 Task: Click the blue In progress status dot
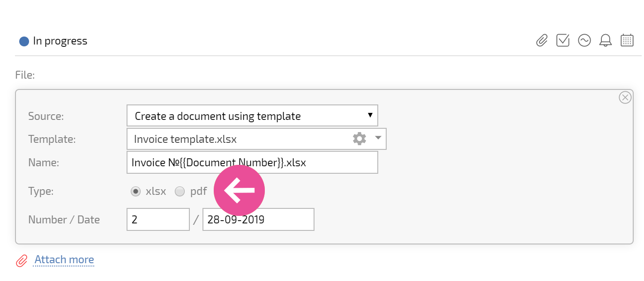24,41
